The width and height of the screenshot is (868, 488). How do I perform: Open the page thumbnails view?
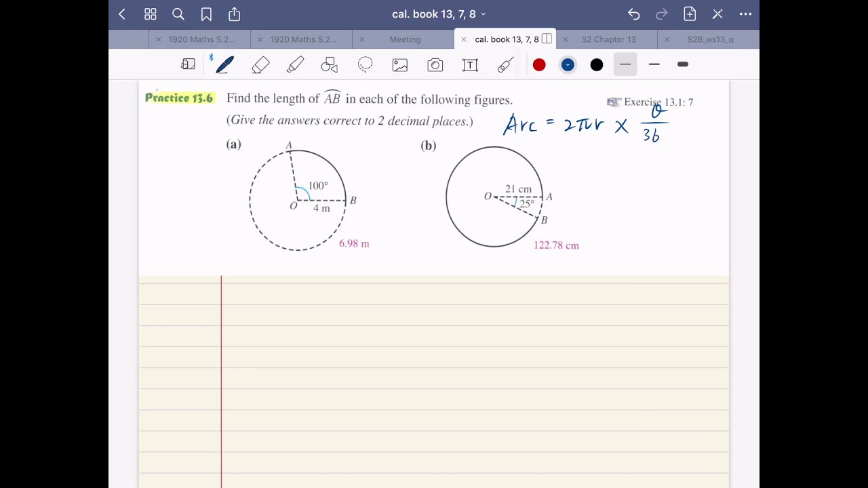coord(150,14)
